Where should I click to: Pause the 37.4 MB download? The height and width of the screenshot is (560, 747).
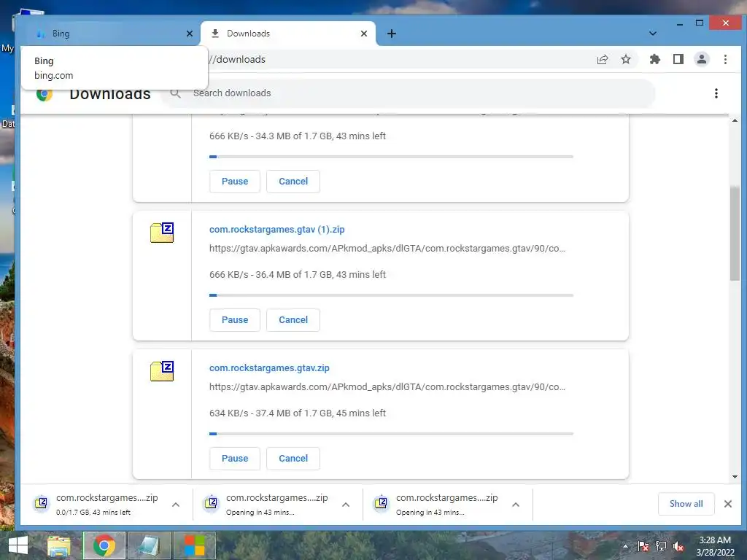click(x=235, y=459)
